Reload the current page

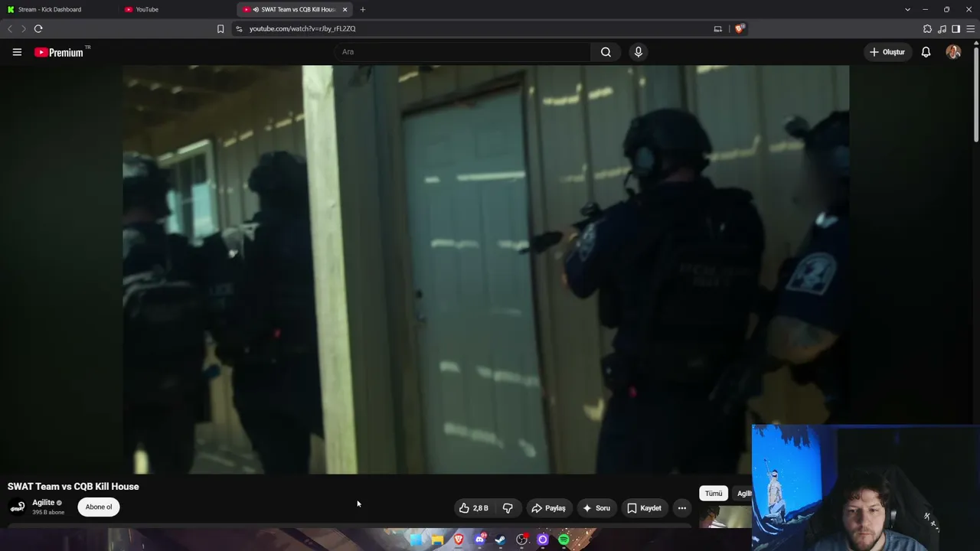pos(38,29)
